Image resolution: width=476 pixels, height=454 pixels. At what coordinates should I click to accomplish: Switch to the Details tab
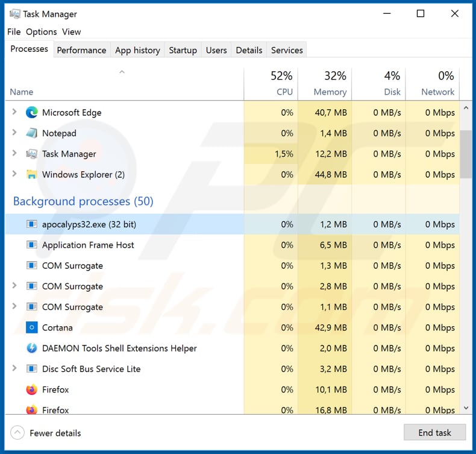pyautogui.click(x=249, y=50)
